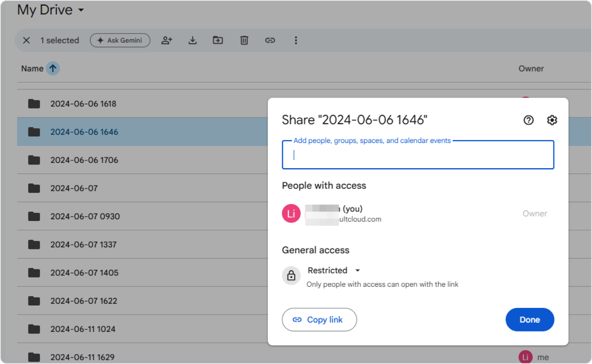Select folder 2024-06-07 1622

pos(84,301)
